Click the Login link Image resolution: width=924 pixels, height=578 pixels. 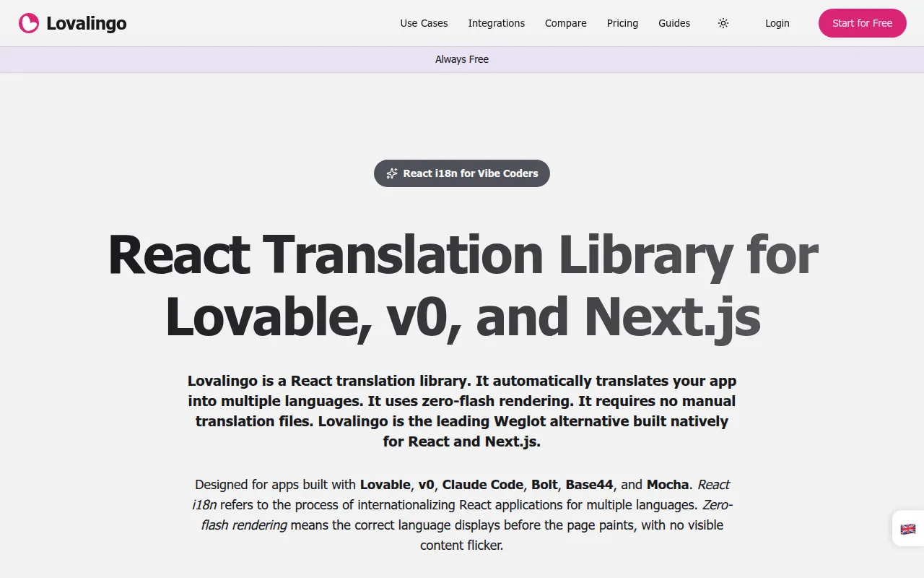coord(777,23)
